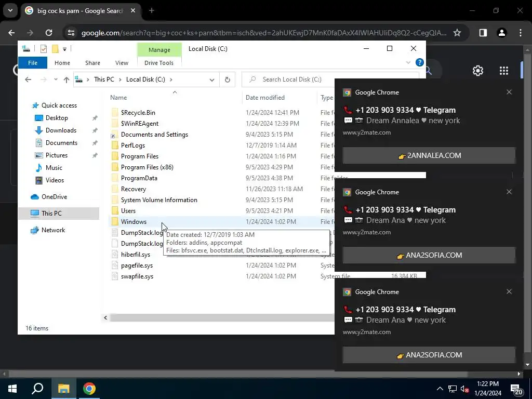Open Music in navigation pane
Screen dimensions: 532x399
[54, 168]
